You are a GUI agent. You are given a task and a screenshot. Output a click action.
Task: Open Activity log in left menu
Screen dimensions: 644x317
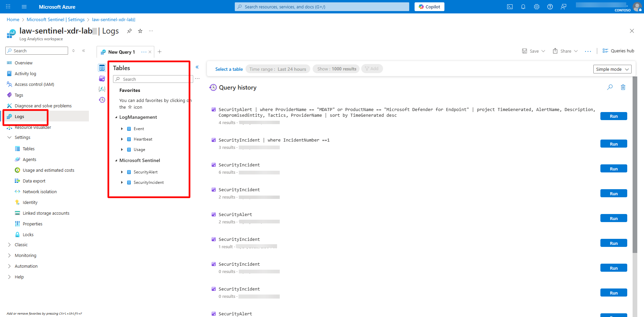click(25, 74)
